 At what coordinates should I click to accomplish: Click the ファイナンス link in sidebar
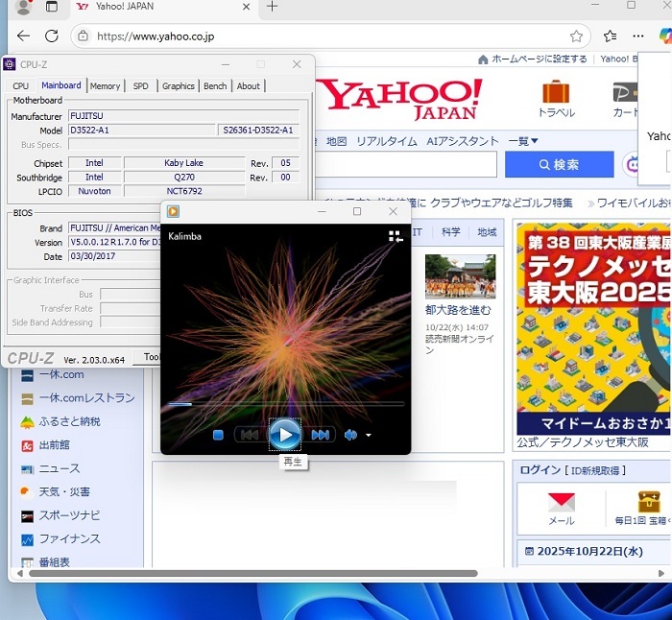69,538
